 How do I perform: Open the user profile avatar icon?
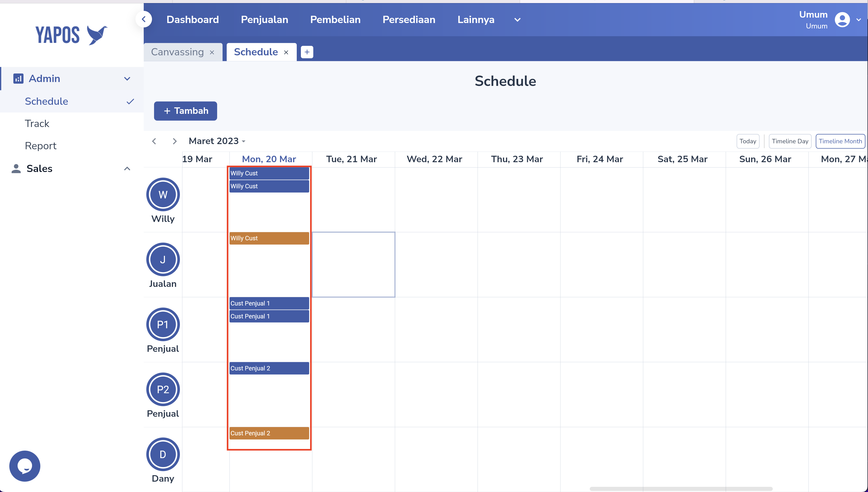842,20
